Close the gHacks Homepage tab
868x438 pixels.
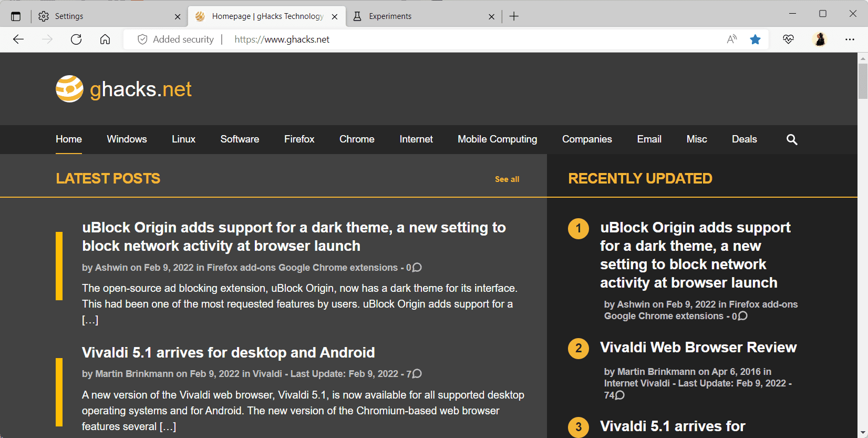click(335, 16)
